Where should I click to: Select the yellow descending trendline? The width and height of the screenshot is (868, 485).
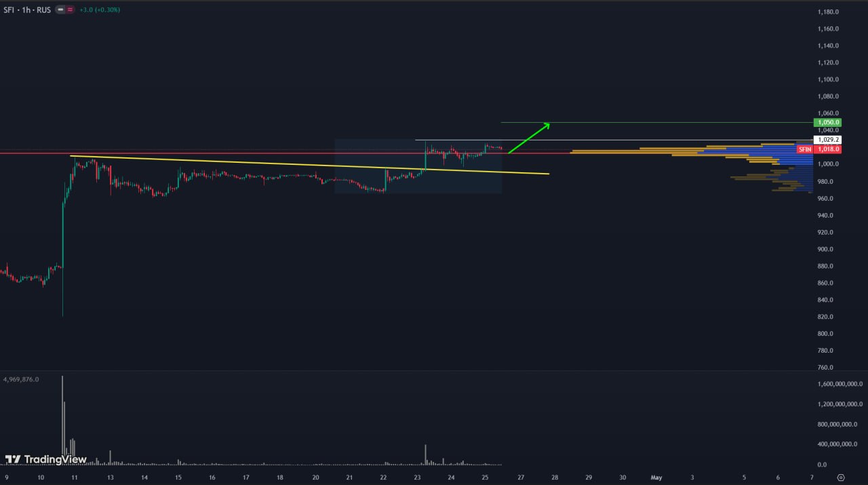point(305,165)
